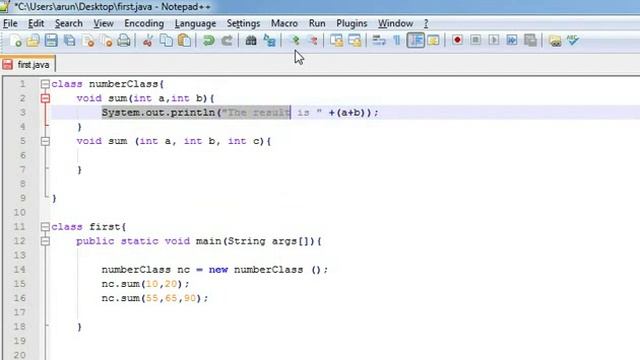Click '+(a+b));' on line 3
The height and width of the screenshot is (360, 640).
click(x=353, y=113)
